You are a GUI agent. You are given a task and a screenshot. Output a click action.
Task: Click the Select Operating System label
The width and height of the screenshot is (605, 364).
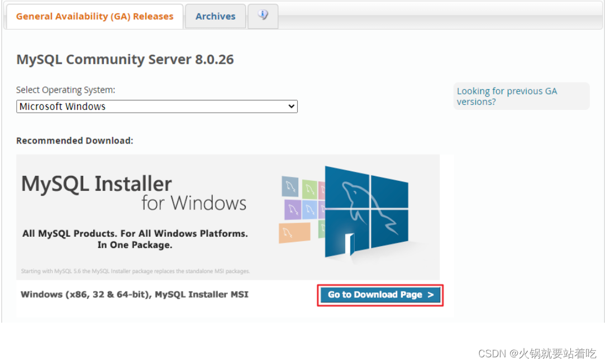point(65,90)
